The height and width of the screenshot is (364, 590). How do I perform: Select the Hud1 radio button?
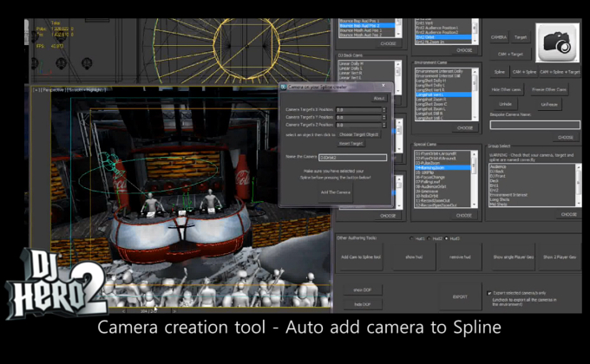[x=411, y=238]
